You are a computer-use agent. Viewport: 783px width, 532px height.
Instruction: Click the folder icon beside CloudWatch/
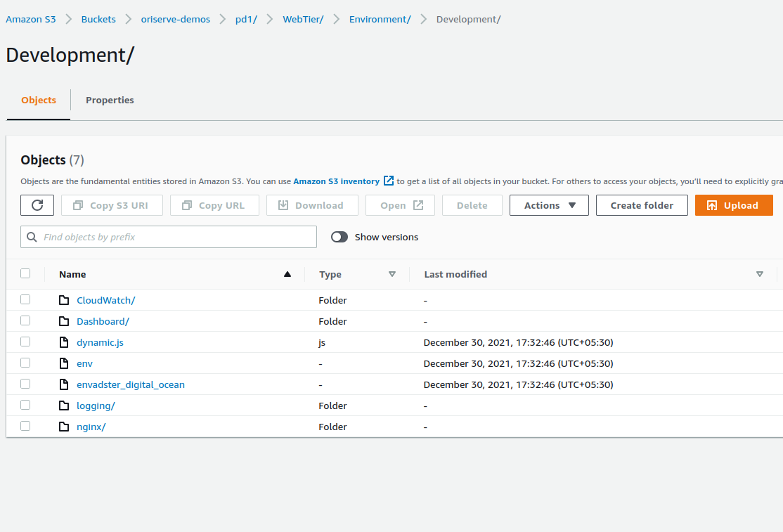pyautogui.click(x=64, y=300)
